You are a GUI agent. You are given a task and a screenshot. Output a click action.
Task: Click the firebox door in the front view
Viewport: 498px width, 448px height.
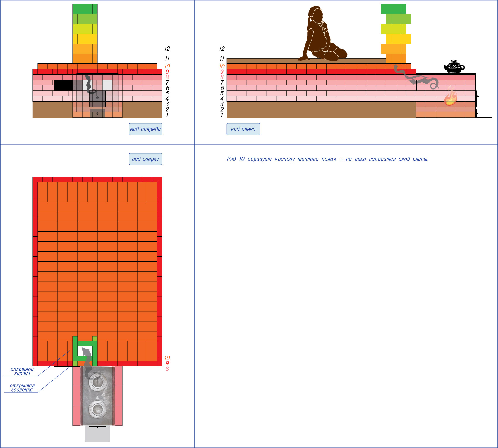click(97, 98)
